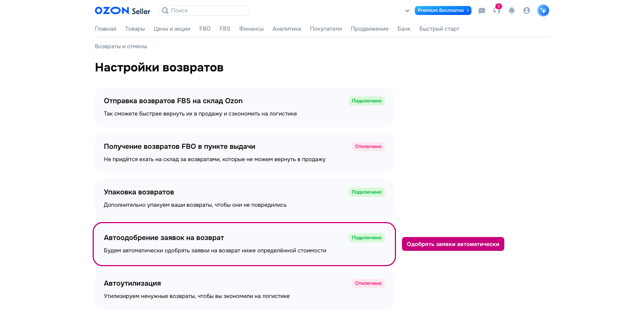Open the chat messages icon
Viewport: 644px width, 329px height.
482,11
